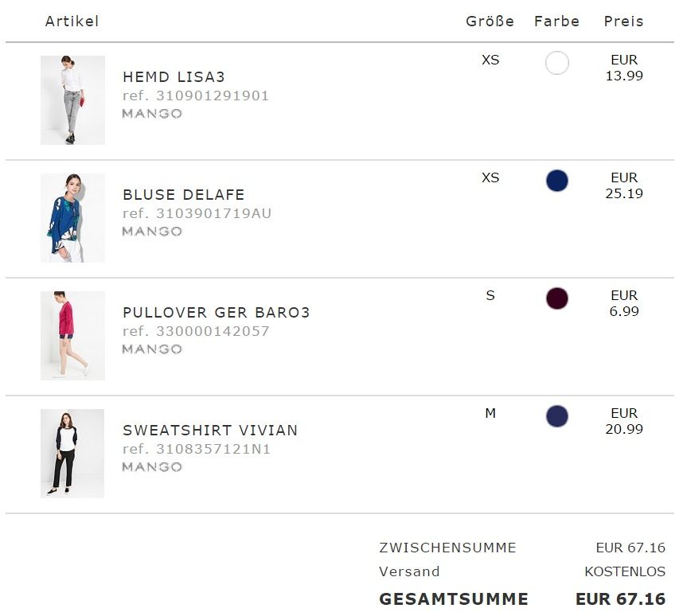679x616 pixels.
Task: View the PULLOVER GER BARO3 product photo
Action: [72, 336]
